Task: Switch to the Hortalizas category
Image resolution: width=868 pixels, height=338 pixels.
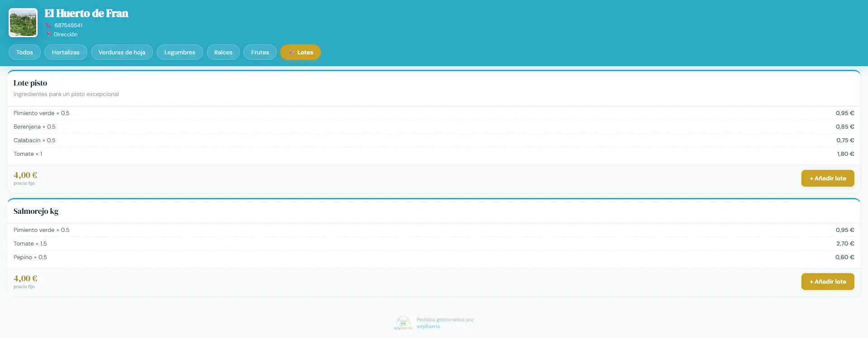Action: (x=66, y=53)
